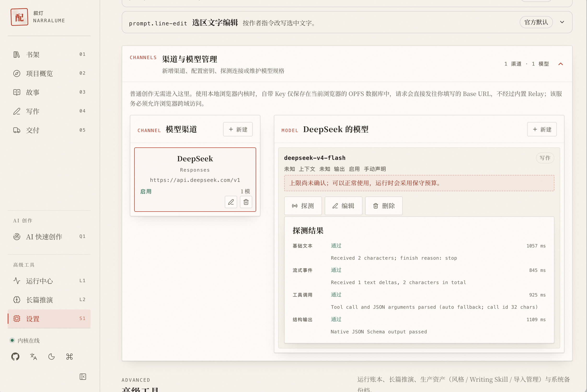Edit the deepseek-v4-flash model with 编辑
Image resolution: width=587 pixels, height=392 pixels.
coord(343,206)
